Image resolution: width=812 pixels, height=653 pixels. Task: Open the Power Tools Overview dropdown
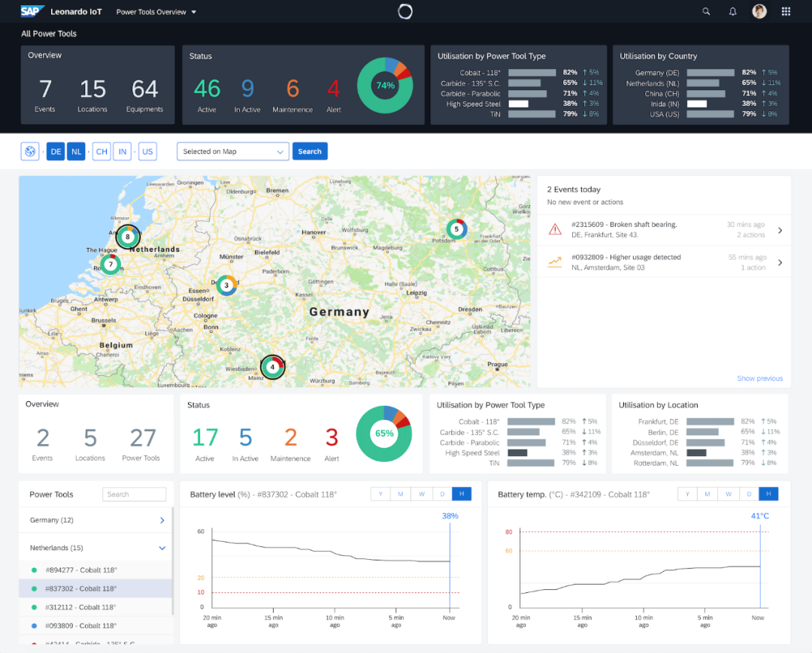coord(156,12)
